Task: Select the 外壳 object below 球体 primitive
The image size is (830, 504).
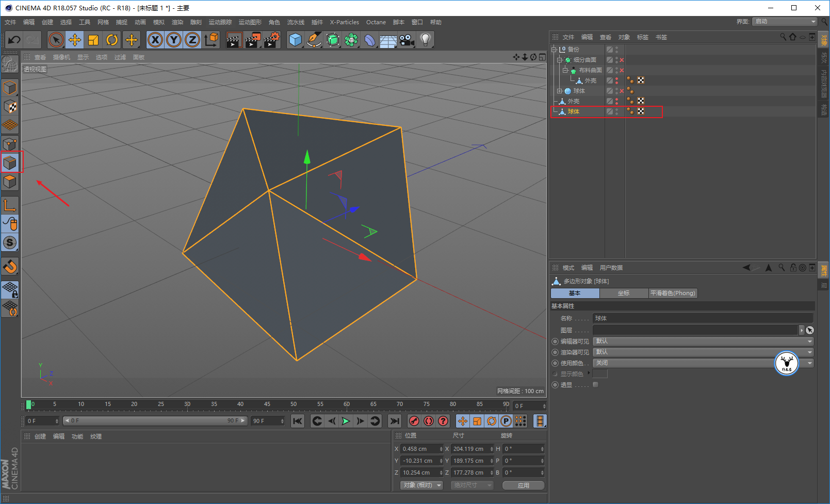Action: click(x=573, y=101)
